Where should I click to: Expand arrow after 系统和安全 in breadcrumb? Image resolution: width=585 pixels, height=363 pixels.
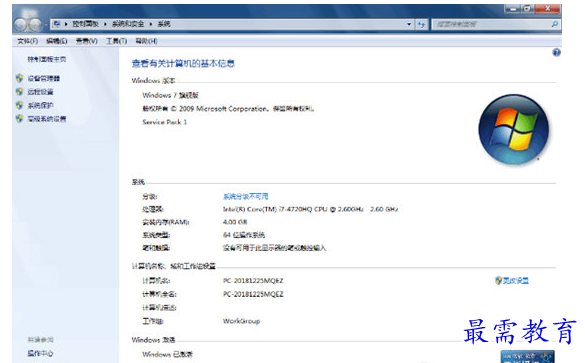[151, 24]
